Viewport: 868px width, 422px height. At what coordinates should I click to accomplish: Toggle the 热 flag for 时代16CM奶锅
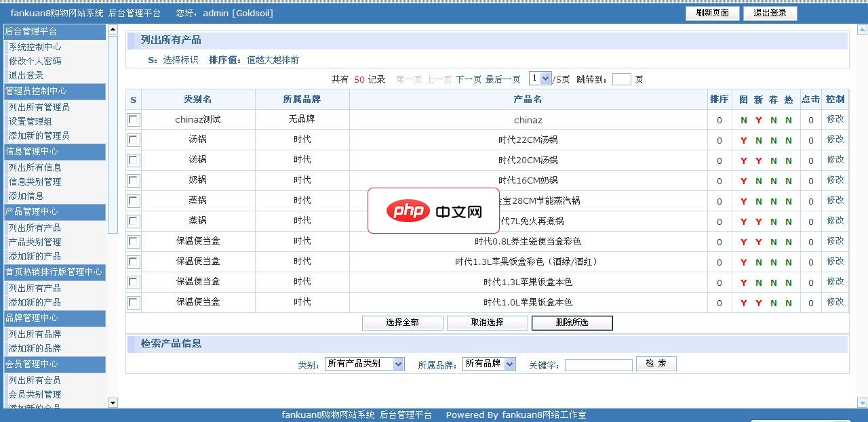788,181
